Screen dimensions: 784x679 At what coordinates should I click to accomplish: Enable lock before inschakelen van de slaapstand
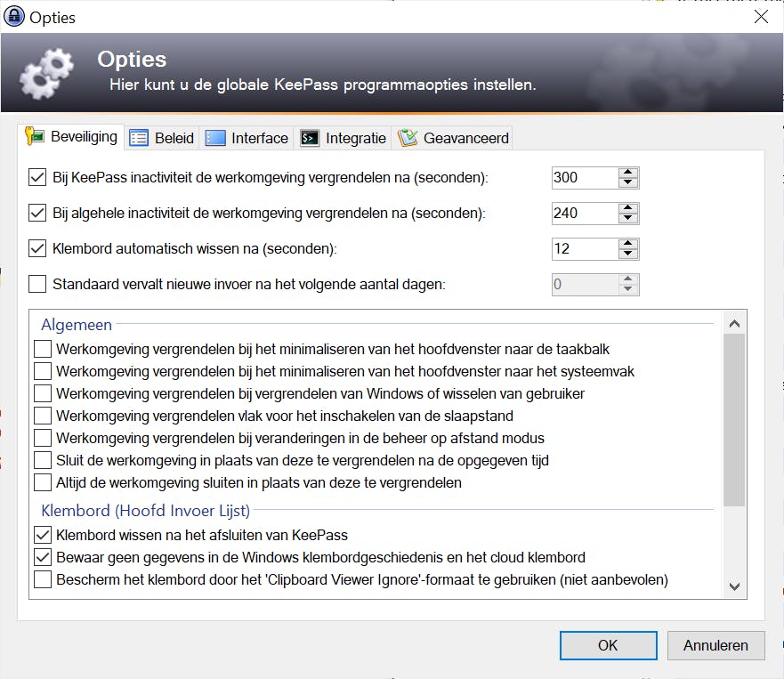click(43, 416)
